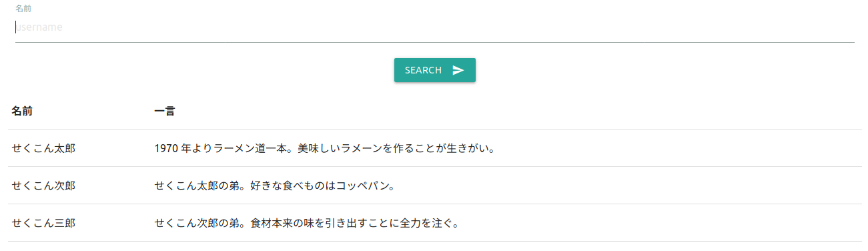Viewport: 868px width, 251px height.
Task: Select the ramen description for せくこん太郎
Action: tap(324, 148)
